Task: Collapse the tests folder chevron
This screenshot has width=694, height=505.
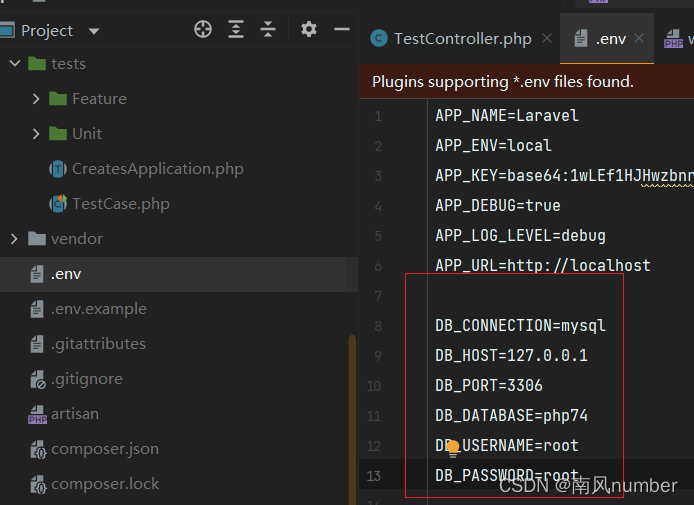Action: [15, 64]
